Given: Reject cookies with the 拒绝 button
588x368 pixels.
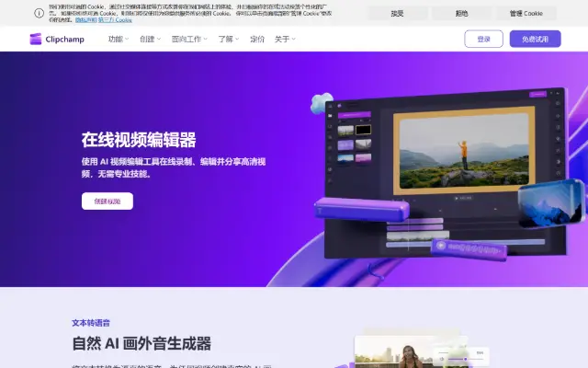Looking at the screenshot, I should click(461, 14).
